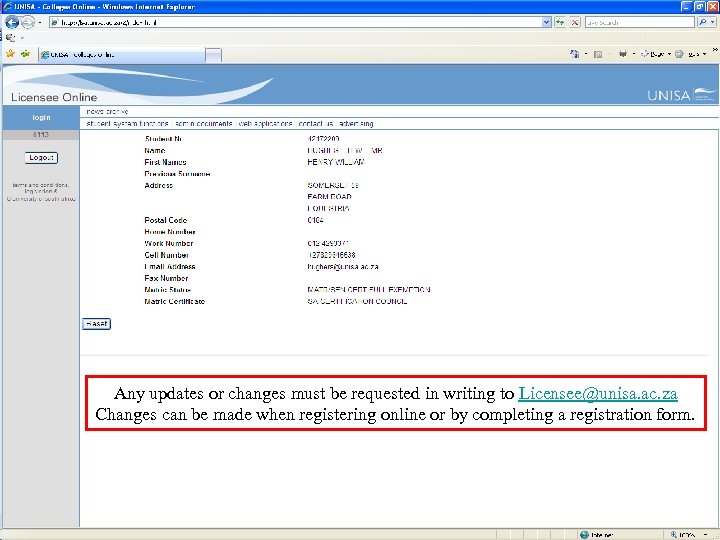
Task: Click the Live Search input box
Action: pos(639,22)
